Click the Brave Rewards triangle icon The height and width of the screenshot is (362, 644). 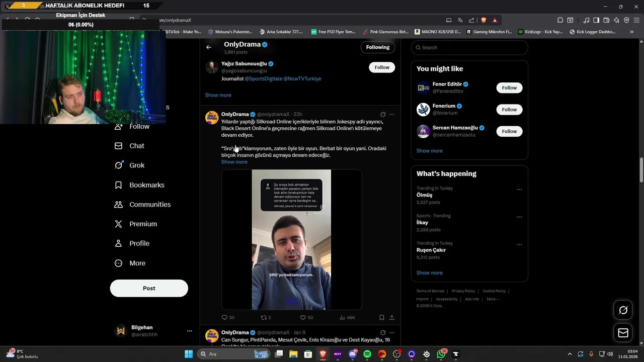tap(495, 20)
